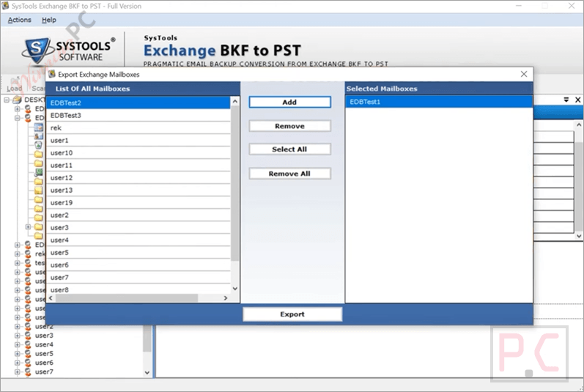Click the Remove button

click(x=289, y=126)
